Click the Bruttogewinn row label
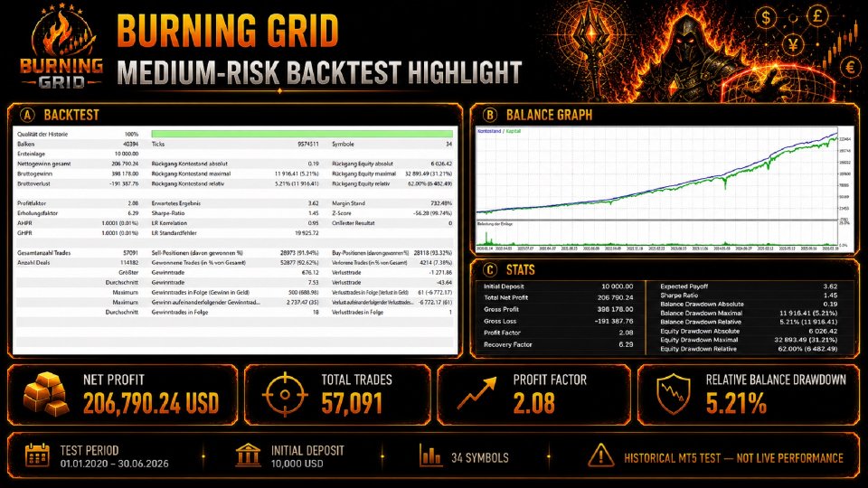 tap(34, 174)
